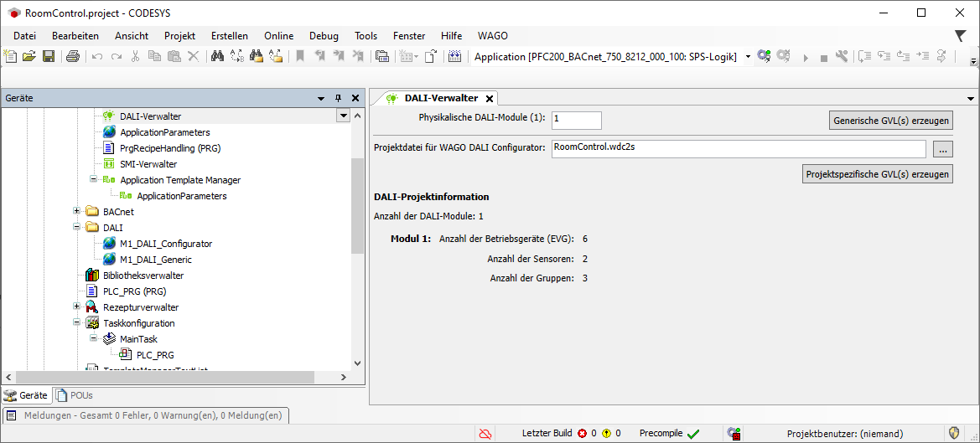
Task: Save the project with the floppy disk icon
Action: (48, 57)
